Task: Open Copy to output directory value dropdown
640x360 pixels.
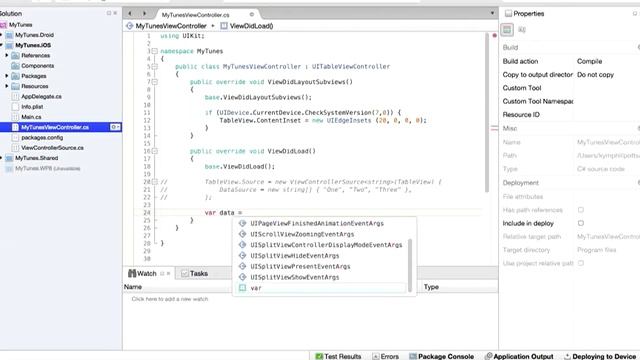Action: coord(607,75)
